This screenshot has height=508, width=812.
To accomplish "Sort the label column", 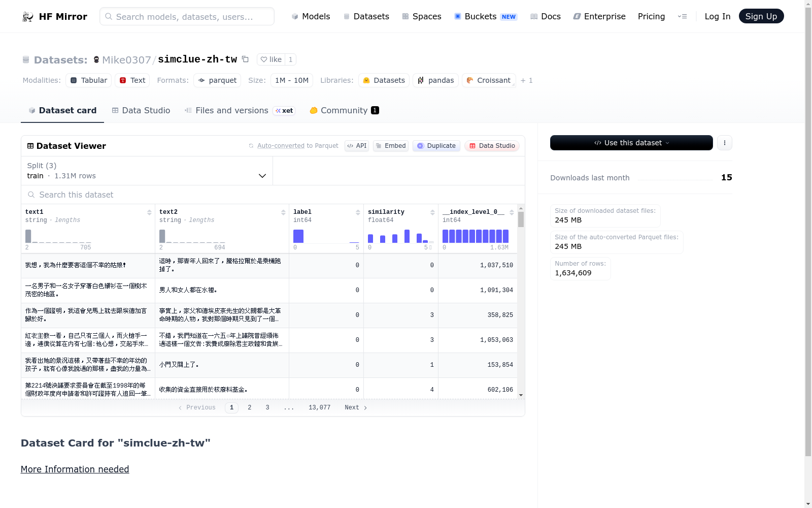I will pyautogui.click(x=358, y=212).
